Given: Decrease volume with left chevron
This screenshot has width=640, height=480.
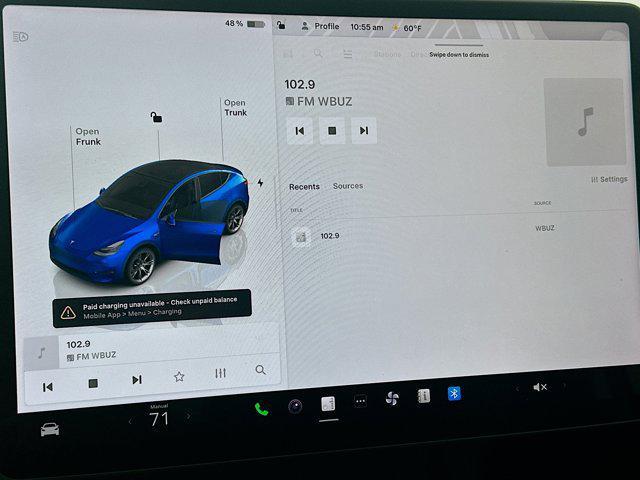Looking at the screenshot, I should (x=517, y=389).
